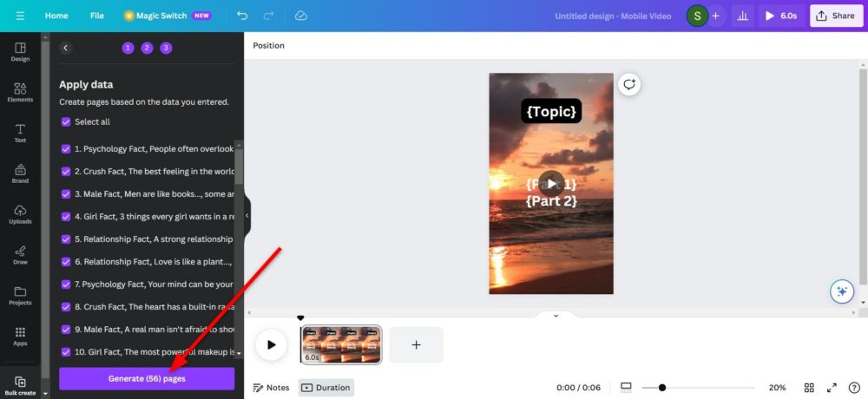Check cloud save status icon
The height and width of the screenshot is (399, 868).
(x=301, y=16)
